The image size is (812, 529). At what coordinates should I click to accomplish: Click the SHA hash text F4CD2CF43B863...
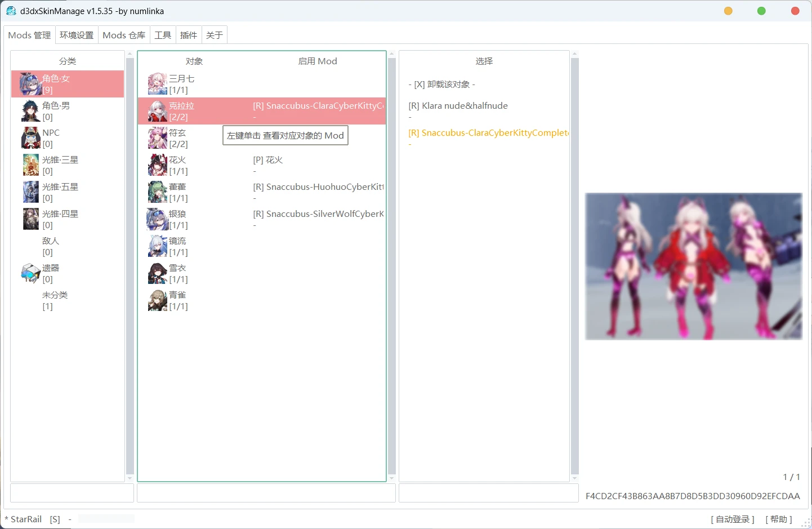coord(693,496)
